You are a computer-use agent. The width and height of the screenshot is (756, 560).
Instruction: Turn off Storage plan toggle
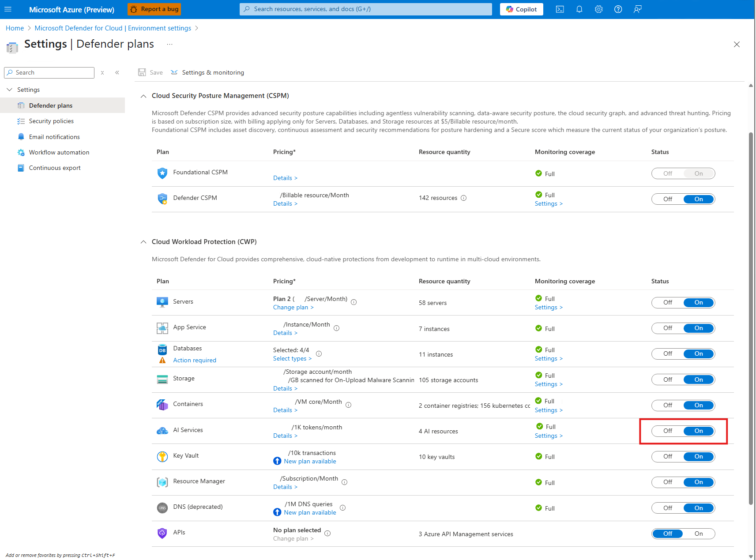tap(668, 380)
